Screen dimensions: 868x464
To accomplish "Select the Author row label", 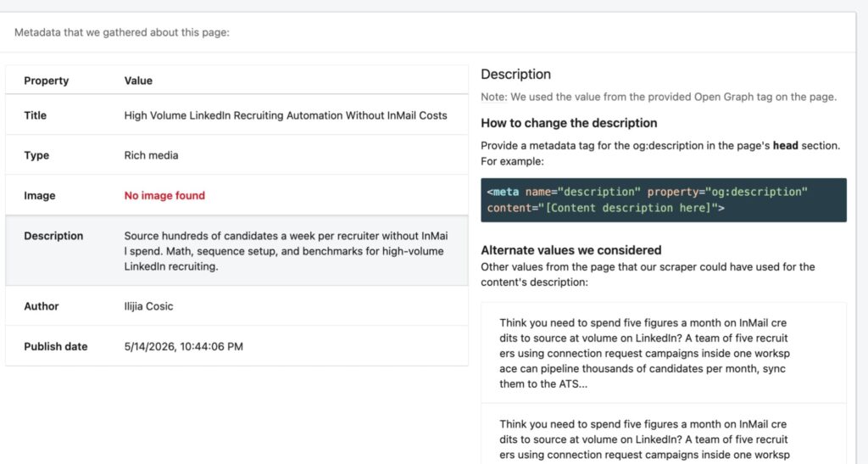I will click(x=41, y=306).
